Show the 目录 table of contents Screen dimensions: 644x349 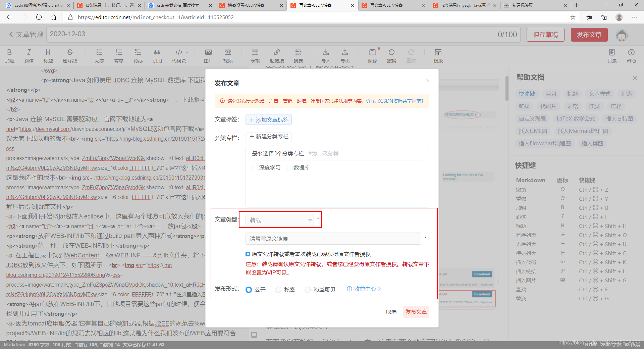[x=612, y=56]
